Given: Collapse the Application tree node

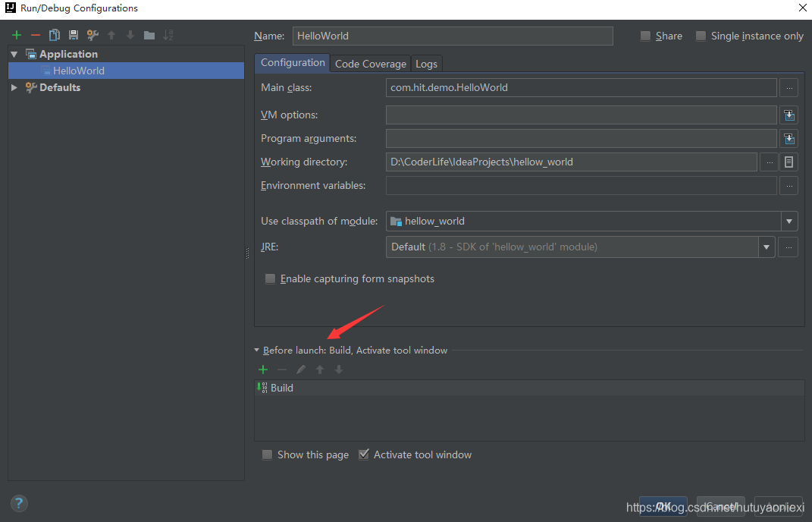Looking at the screenshot, I should coord(14,54).
